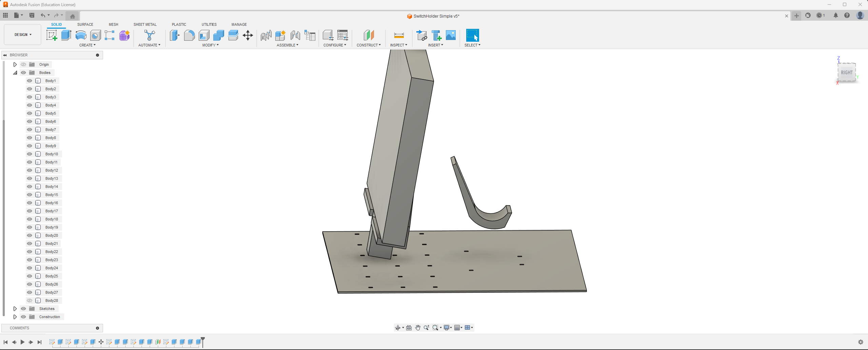Hide Body1 with its eye icon
Screen dimensions: 868x350
point(29,81)
